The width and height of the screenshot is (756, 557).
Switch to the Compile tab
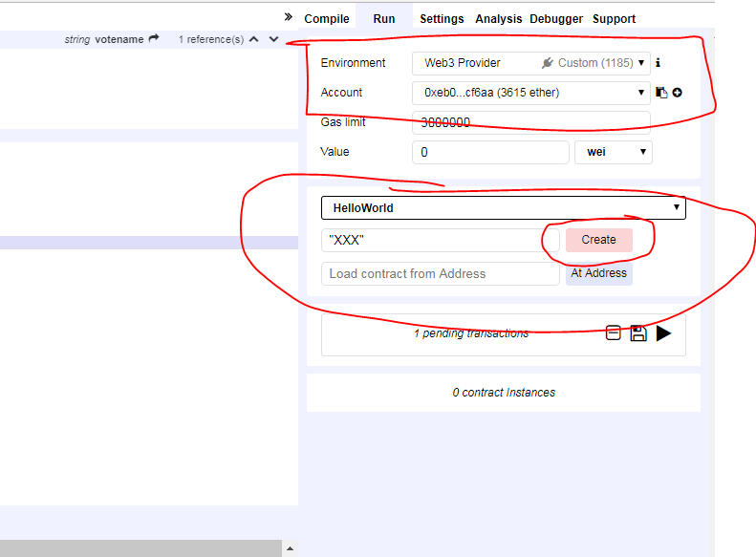[x=327, y=19]
